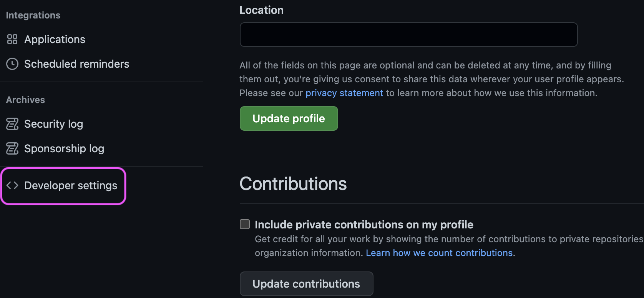Click the log icon next to Sponsorship log
This screenshot has width=644, height=298.
[x=12, y=148]
